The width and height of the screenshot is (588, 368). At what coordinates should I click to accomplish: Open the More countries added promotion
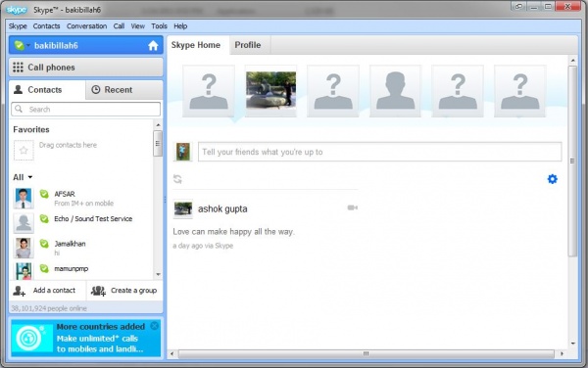(x=86, y=338)
